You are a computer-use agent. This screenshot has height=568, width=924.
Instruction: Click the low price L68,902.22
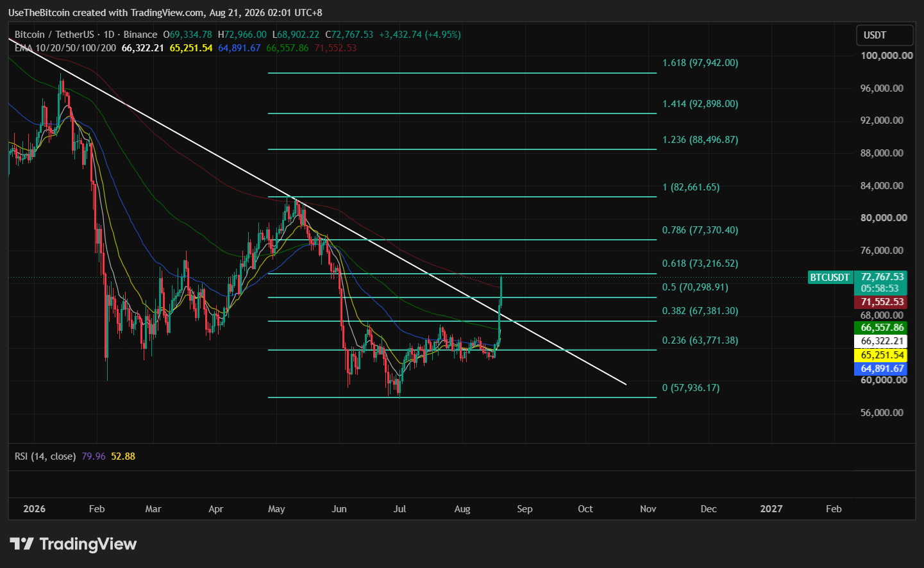point(296,35)
